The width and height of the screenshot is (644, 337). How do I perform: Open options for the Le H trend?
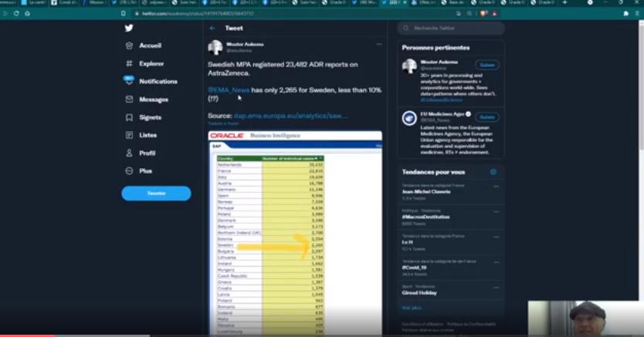[497, 237]
